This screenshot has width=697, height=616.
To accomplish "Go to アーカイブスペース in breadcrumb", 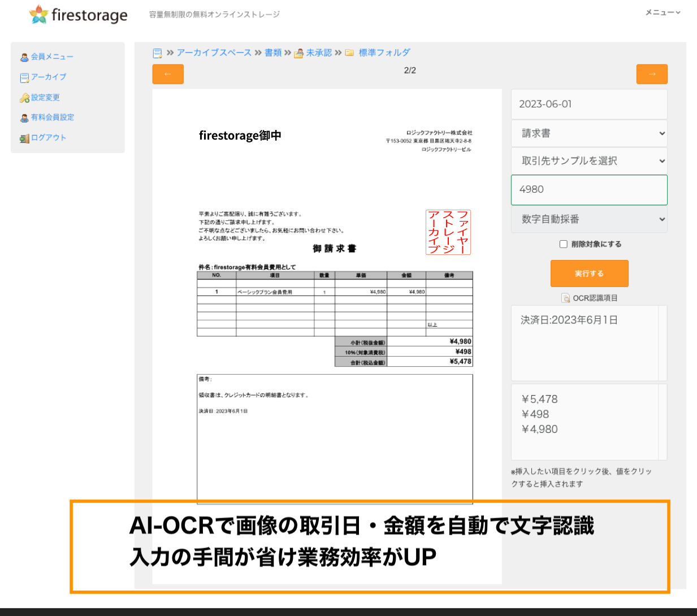I will tap(214, 53).
